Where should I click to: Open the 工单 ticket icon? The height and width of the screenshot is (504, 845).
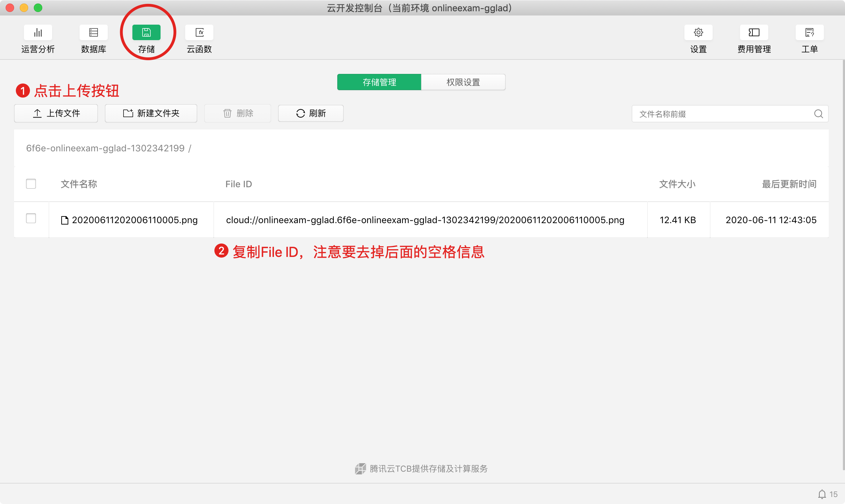(809, 33)
